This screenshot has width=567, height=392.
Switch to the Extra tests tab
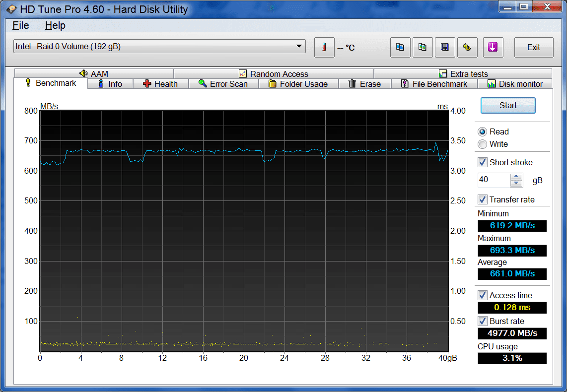pyautogui.click(x=463, y=74)
